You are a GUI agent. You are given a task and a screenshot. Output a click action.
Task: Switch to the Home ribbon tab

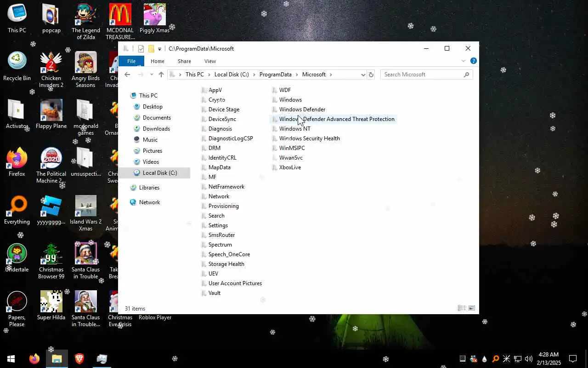pos(158,61)
